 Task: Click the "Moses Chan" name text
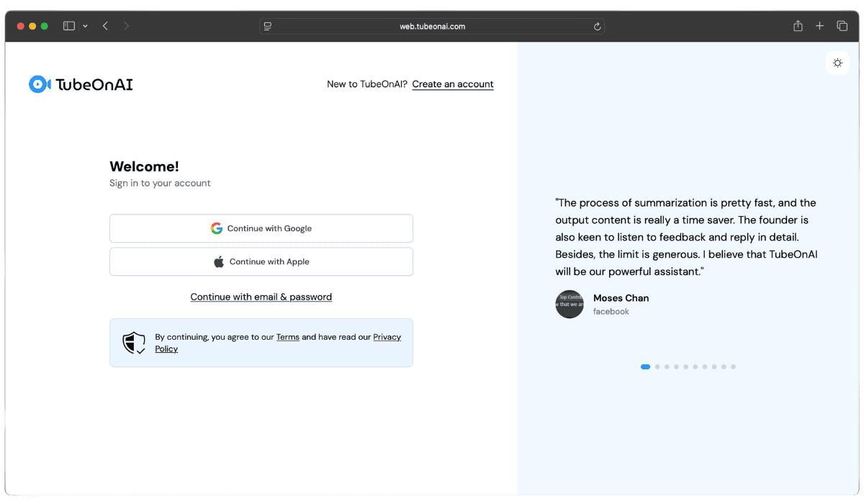(621, 298)
